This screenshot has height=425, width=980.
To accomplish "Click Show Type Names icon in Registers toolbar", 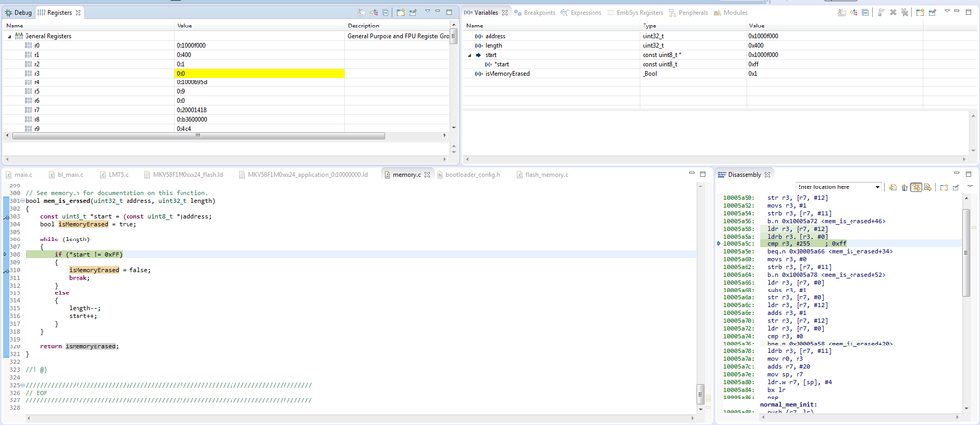I will click(x=361, y=12).
